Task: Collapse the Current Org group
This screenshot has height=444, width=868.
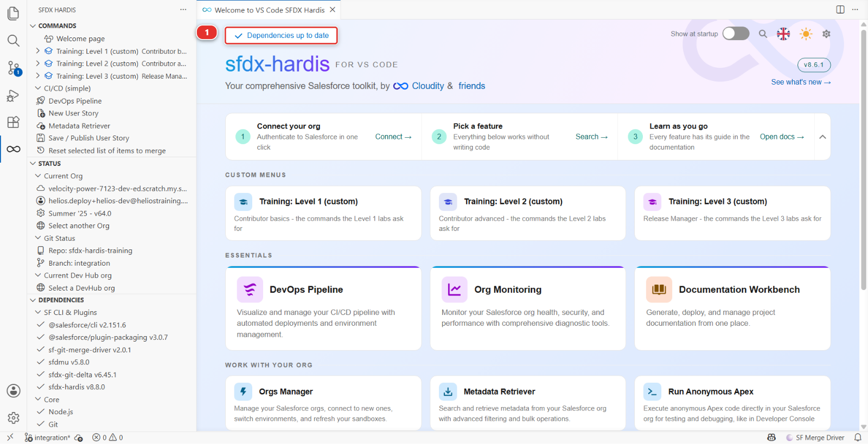Action: (38, 176)
